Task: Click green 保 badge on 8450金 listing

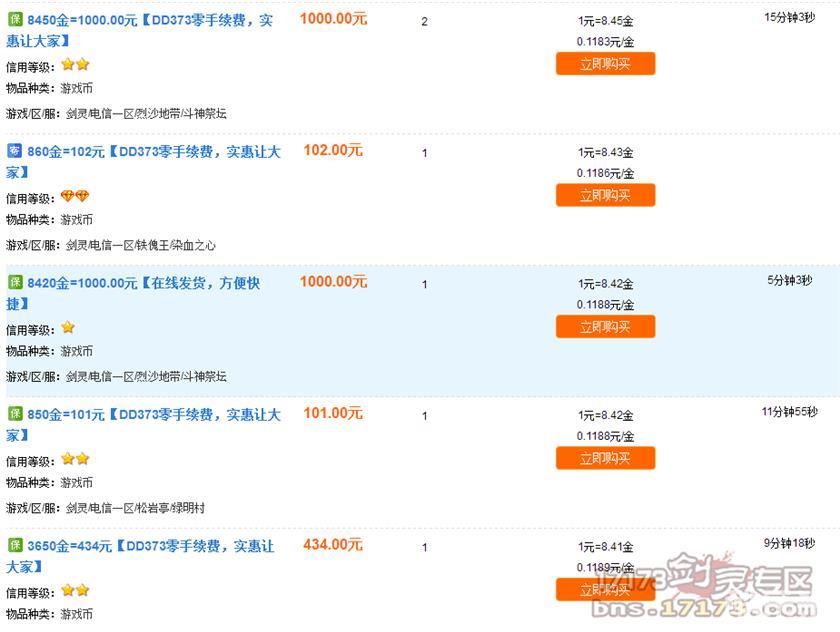Action: pyautogui.click(x=15, y=20)
